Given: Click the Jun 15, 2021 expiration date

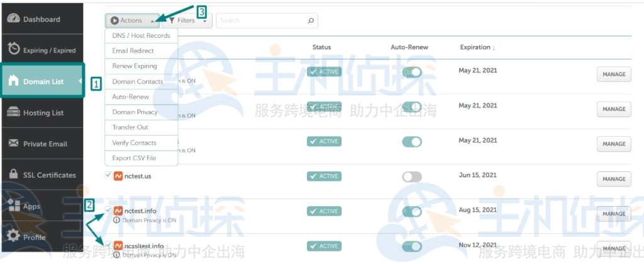Looking at the screenshot, I should 478,175.
